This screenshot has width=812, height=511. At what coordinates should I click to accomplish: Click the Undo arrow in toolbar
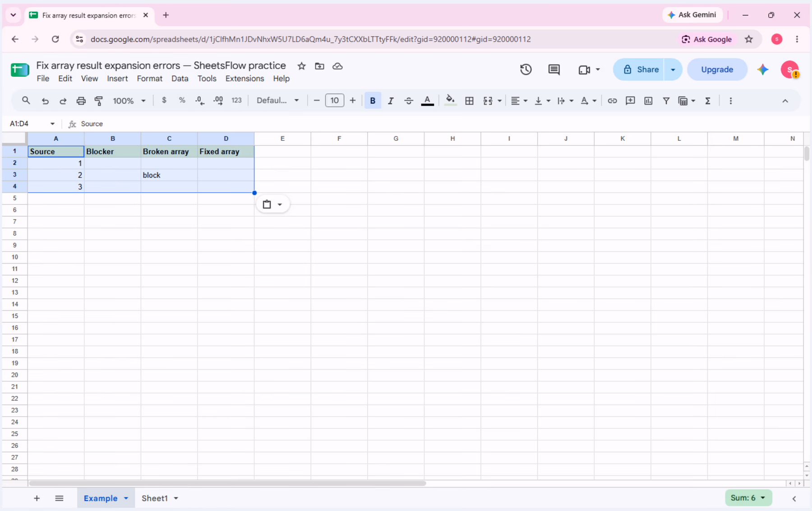click(x=45, y=101)
